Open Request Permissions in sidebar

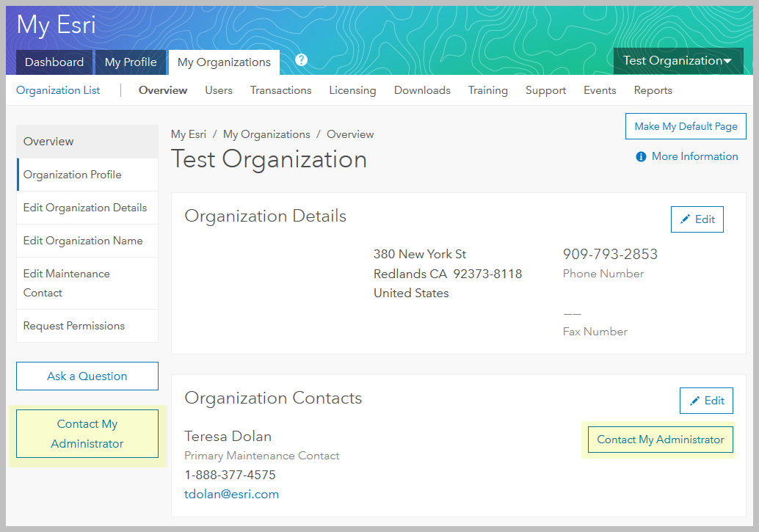[x=87, y=326]
